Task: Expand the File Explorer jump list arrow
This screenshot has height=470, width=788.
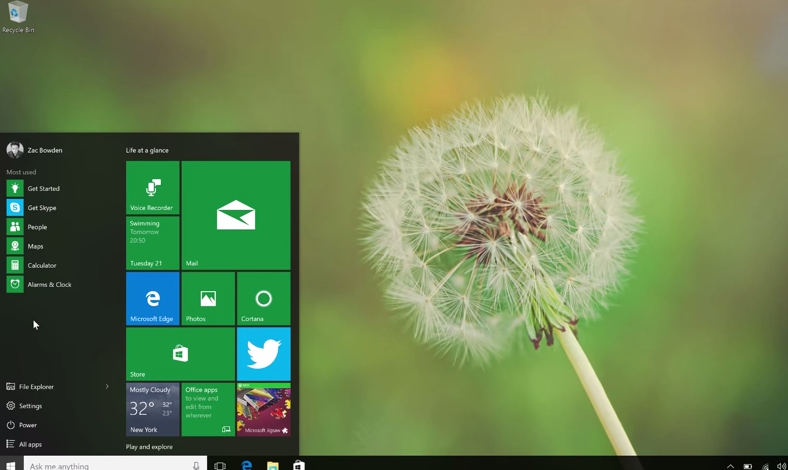Action: pyautogui.click(x=107, y=387)
